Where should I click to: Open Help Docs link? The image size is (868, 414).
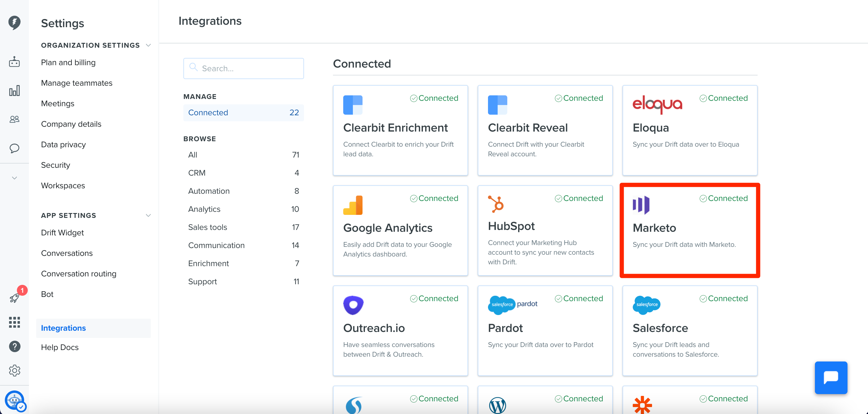60,347
